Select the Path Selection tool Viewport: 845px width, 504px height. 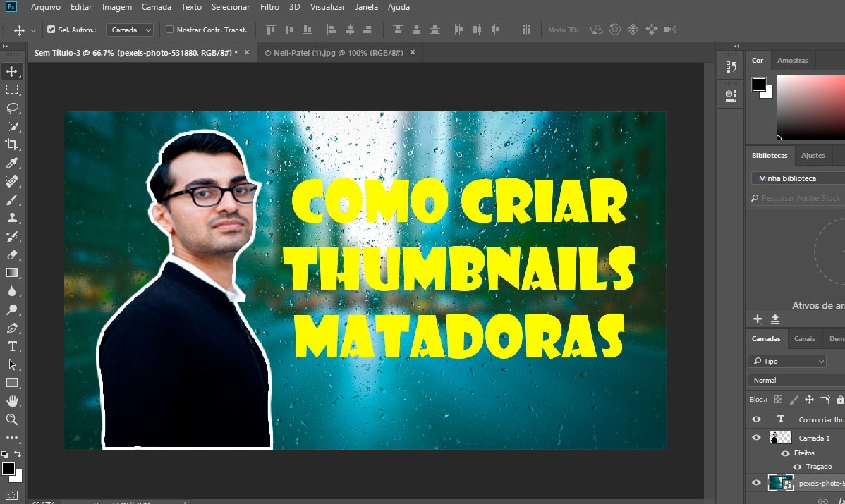click(x=12, y=364)
